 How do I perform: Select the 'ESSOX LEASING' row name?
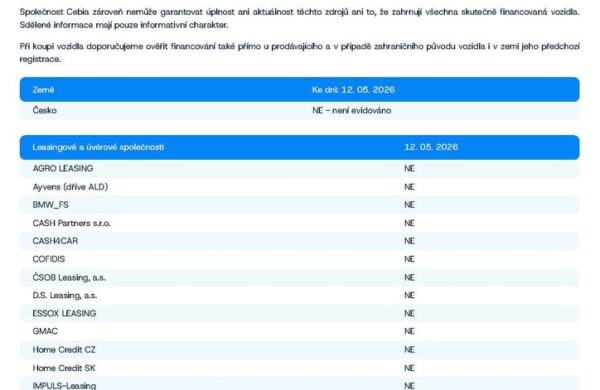(64, 313)
